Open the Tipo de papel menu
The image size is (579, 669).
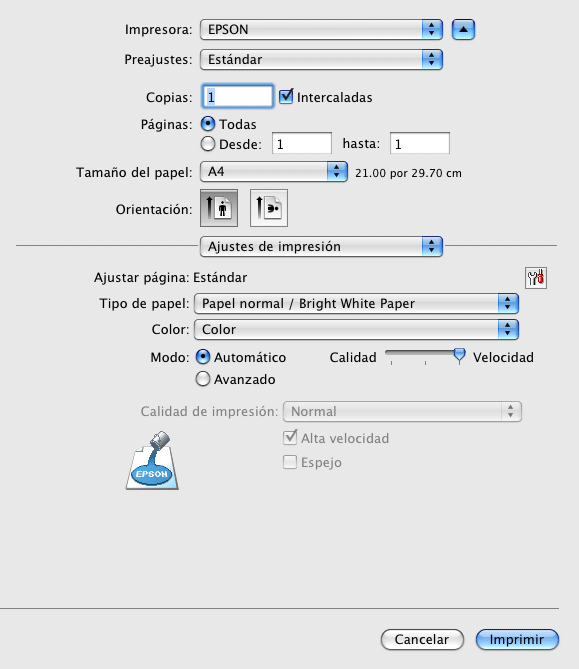(x=356, y=303)
